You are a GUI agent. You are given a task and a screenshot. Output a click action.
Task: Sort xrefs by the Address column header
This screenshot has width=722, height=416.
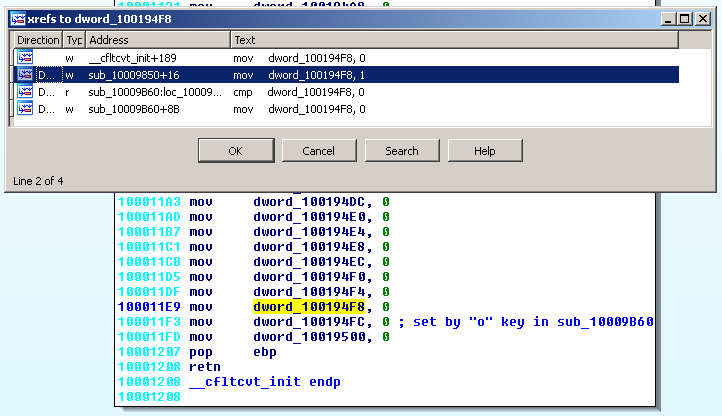tap(157, 40)
